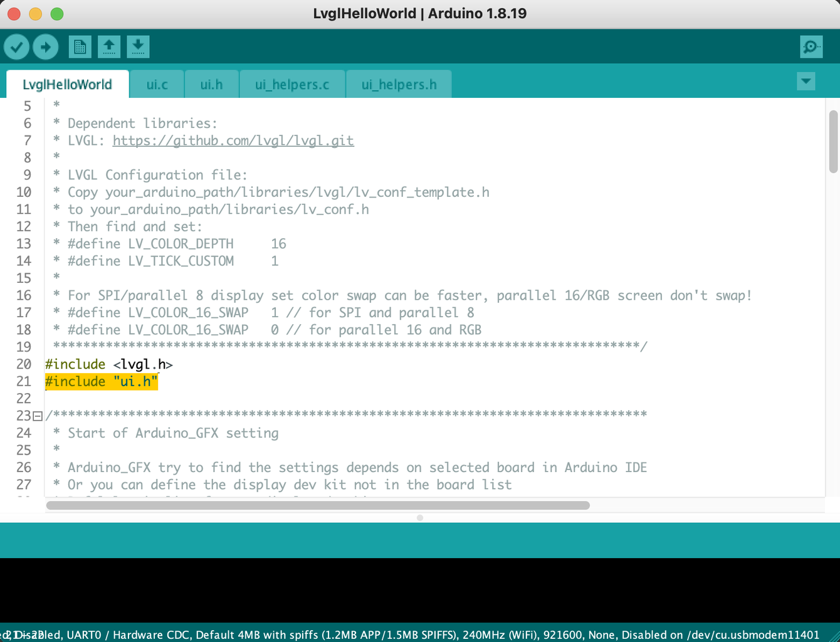Save the sketch with the Save icon
The image size is (840, 642).
138,47
